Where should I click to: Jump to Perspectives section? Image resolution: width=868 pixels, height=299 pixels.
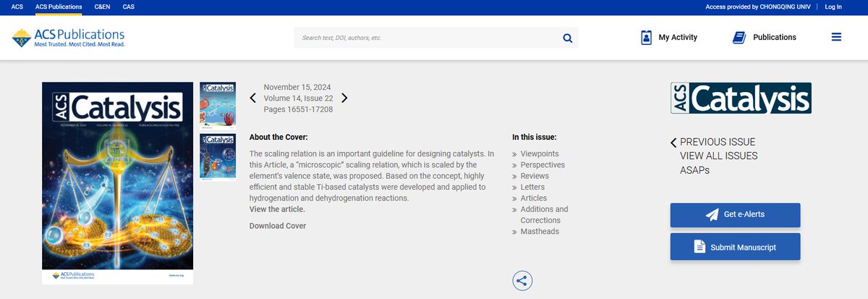coord(542,165)
